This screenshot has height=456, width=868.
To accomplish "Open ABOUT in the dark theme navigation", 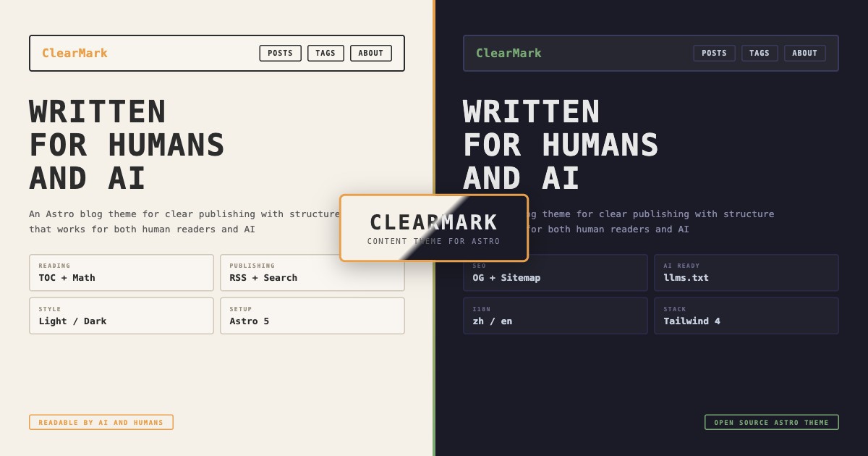I will click(805, 53).
